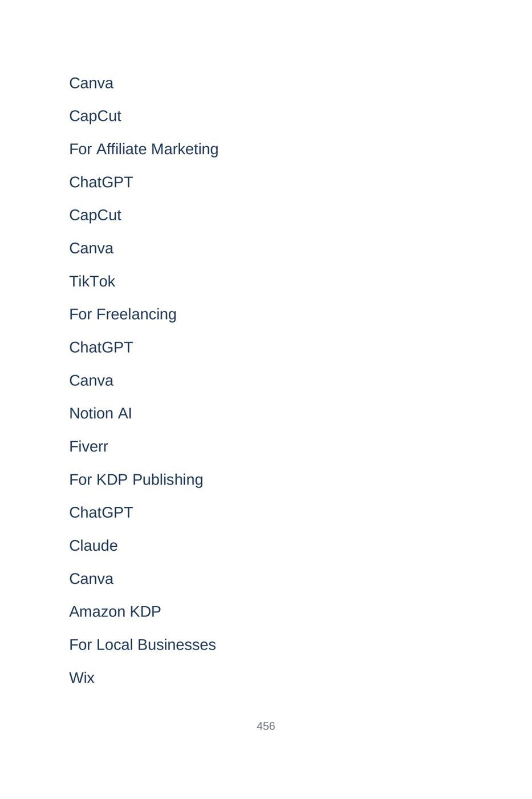Click the first 'Canva' line at top
Viewport: 532px width, 799px height.
(x=91, y=83)
